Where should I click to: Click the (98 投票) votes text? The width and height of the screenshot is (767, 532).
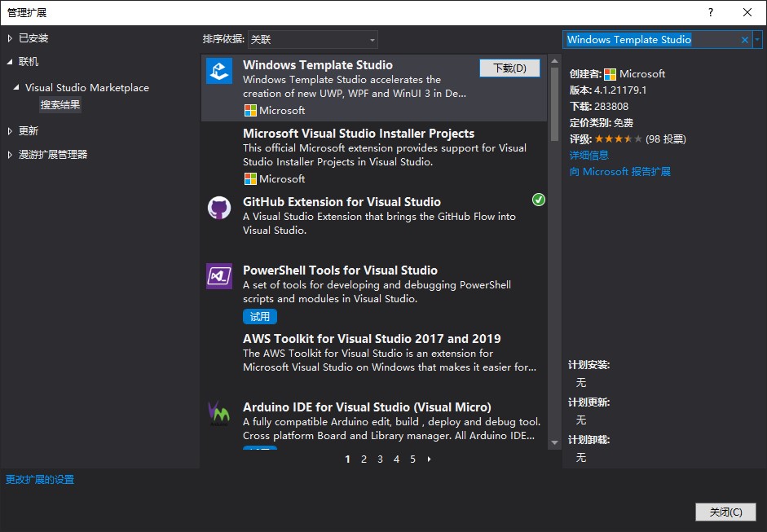coord(665,139)
